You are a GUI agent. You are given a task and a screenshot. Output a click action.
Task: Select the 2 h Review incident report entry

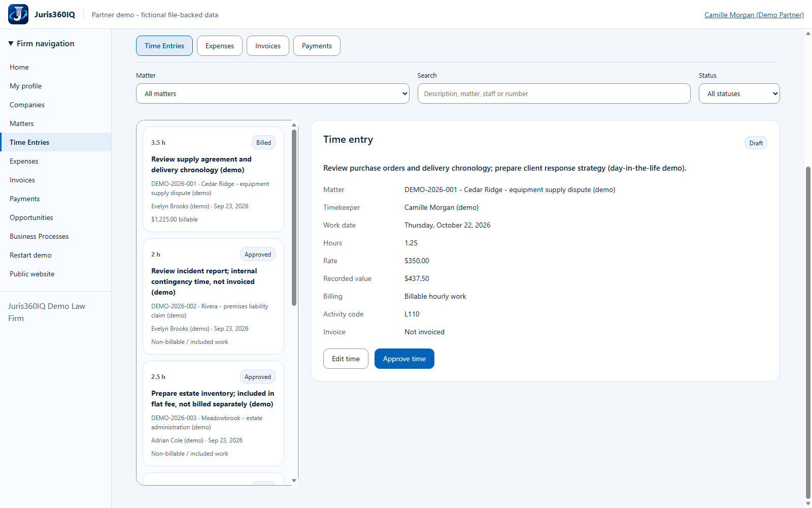click(213, 296)
